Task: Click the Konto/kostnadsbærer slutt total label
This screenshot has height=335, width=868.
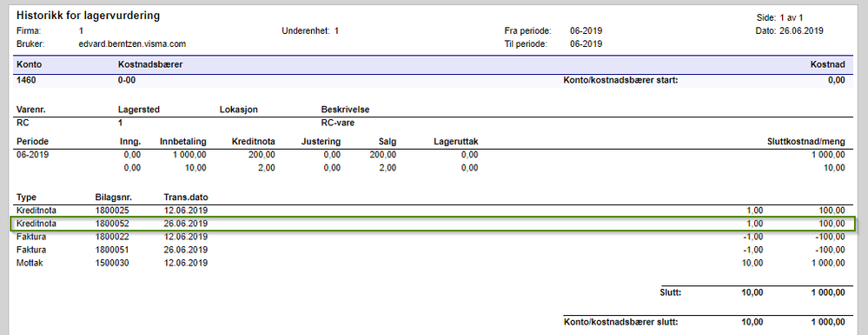Action: pyautogui.click(x=620, y=322)
